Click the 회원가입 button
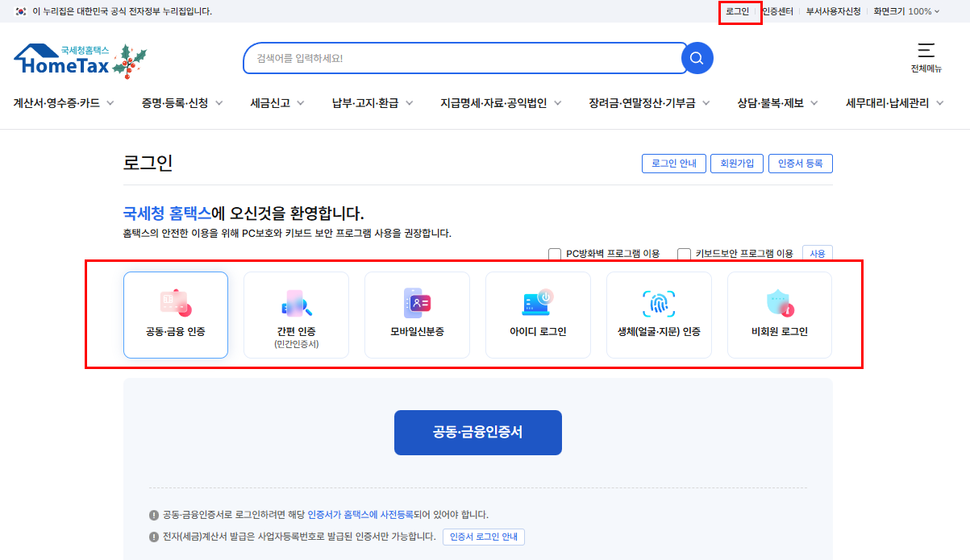Viewport: 970px width, 560px height. click(738, 164)
